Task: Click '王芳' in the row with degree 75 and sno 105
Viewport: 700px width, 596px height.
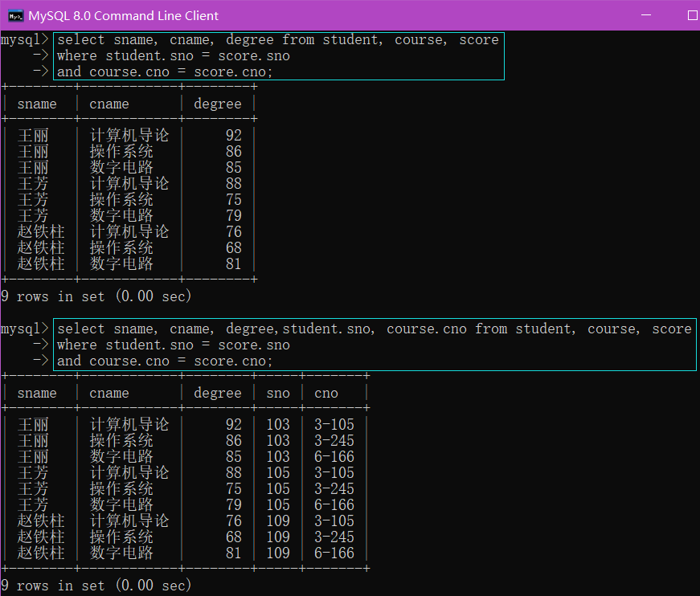Action: coord(33,488)
